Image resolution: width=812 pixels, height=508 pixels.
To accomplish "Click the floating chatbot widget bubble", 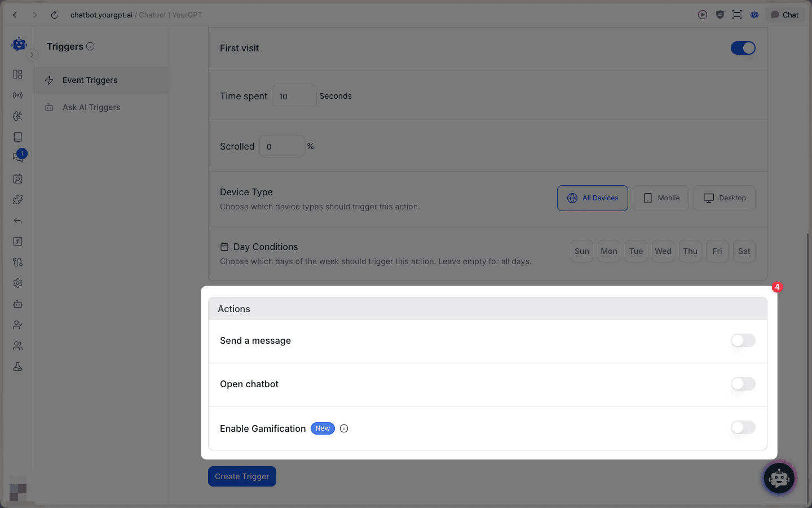I will coord(779,478).
